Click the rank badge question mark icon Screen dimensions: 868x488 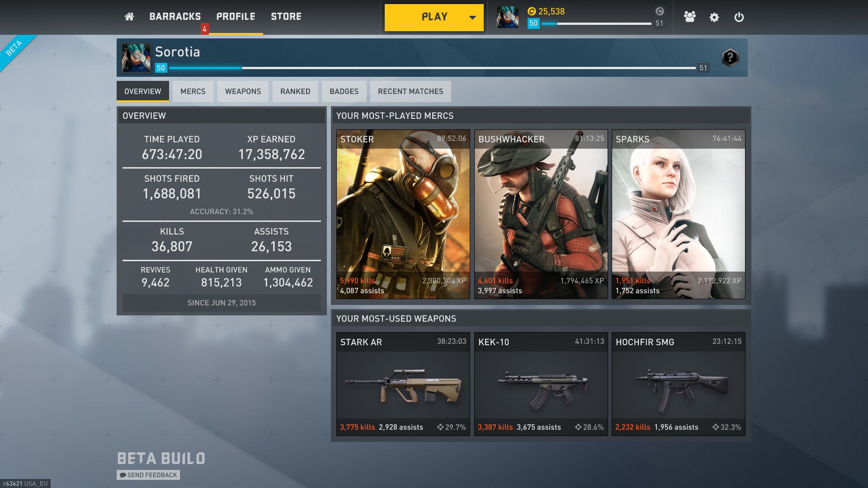[730, 57]
